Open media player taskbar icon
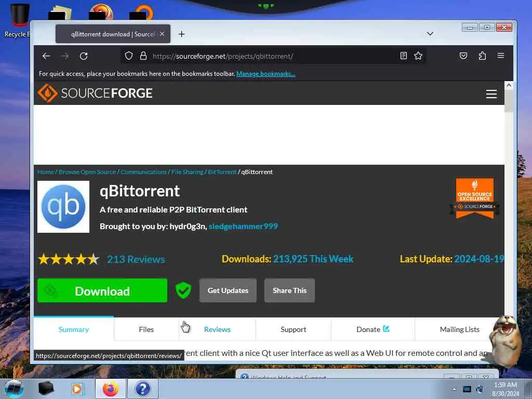The width and height of the screenshot is (532, 399). [77, 389]
